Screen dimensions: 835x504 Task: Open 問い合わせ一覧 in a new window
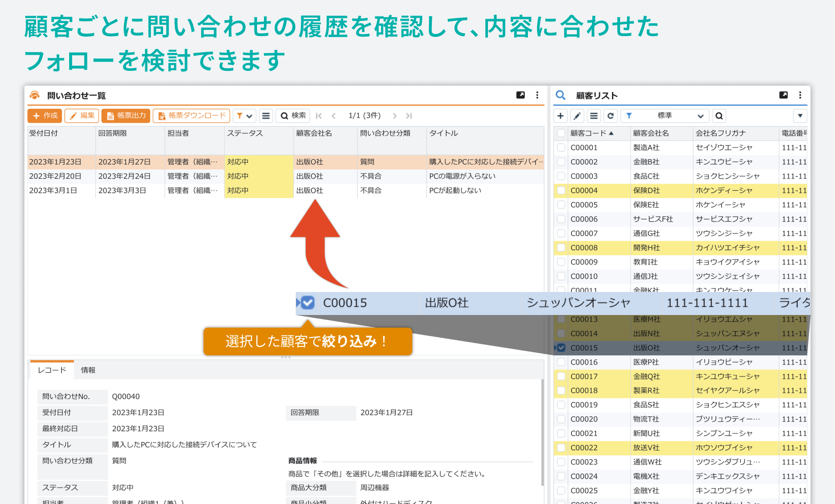click(520, 95)
